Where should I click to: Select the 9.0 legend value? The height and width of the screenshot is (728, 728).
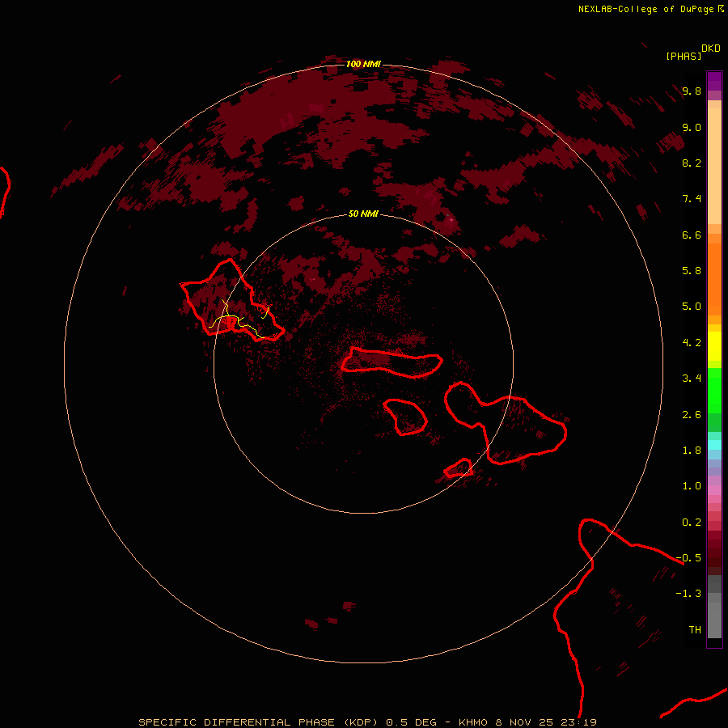click(692, 127)
